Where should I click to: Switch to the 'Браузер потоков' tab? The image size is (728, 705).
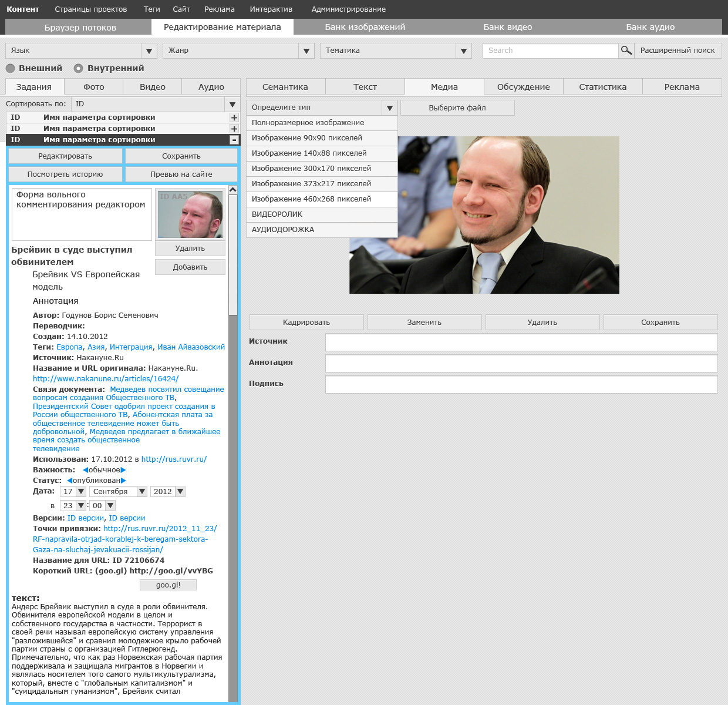(x=80, y=27)
